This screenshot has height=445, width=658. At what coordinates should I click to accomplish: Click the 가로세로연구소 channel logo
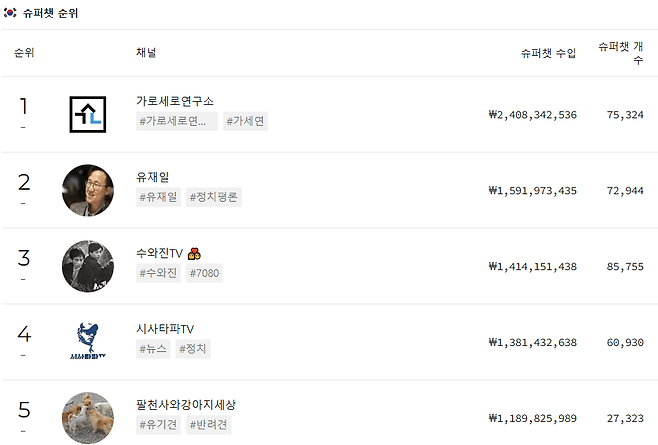(x=87, y=114)
